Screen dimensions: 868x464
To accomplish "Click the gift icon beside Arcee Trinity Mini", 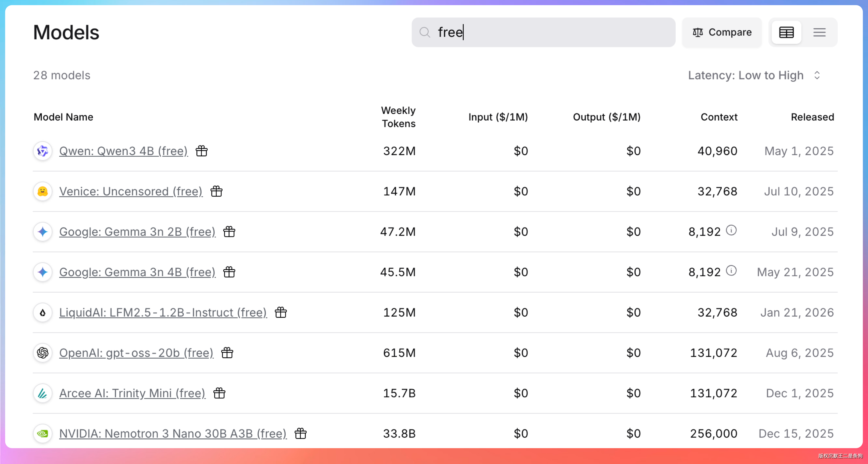I will coord(219,393).
